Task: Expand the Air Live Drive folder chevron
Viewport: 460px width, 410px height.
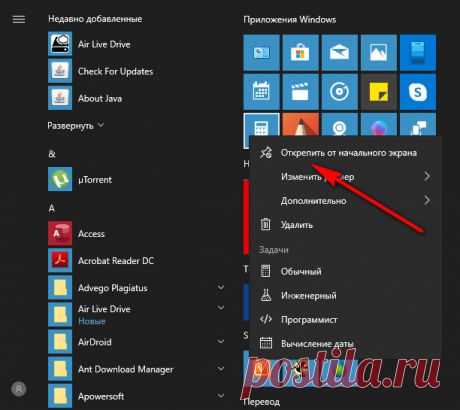Action: coord(221,308)
